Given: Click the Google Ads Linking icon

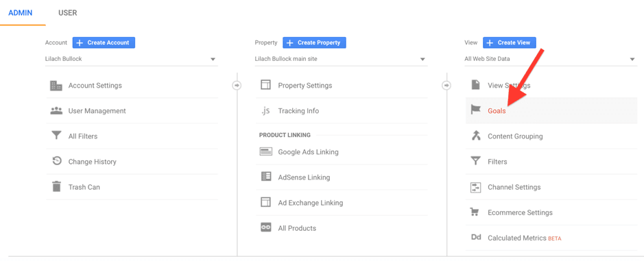Looking at the screenshot, I should tap(265, 151).
